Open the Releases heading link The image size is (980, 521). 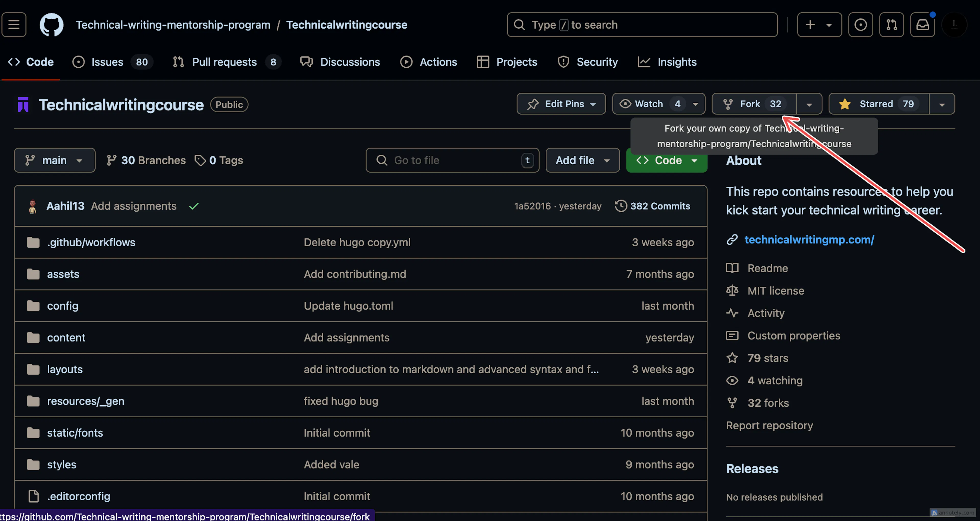point(752,469)
